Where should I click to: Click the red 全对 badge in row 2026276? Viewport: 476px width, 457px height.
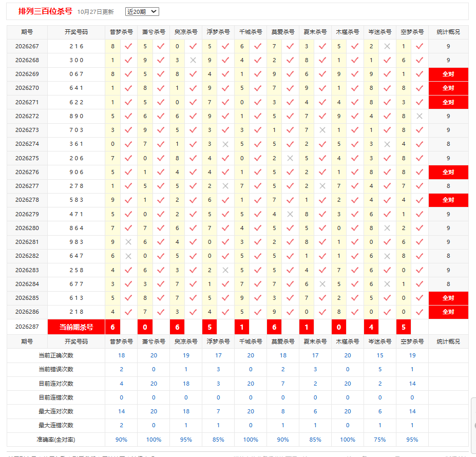tap(448, 172)
